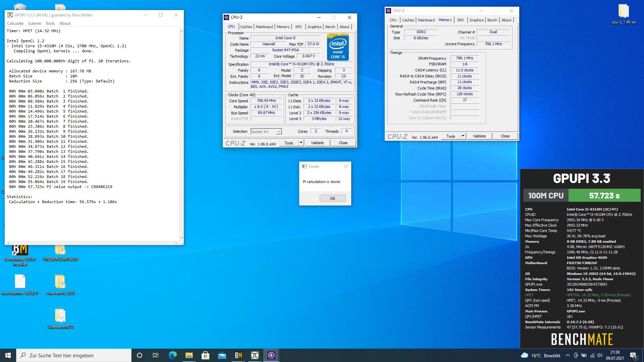Click Core Speed value 798.95 MHz
644x362 pixels.
[266, 101]
